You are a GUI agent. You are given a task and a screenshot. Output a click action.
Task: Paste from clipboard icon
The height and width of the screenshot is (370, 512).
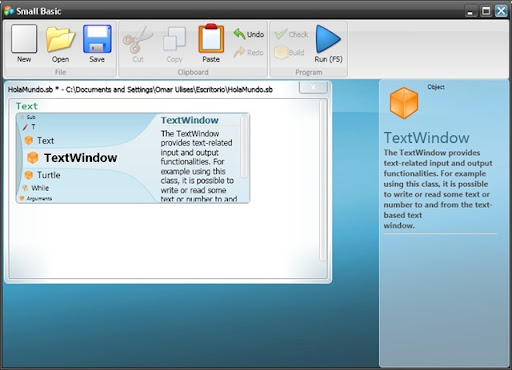point(211,39)
